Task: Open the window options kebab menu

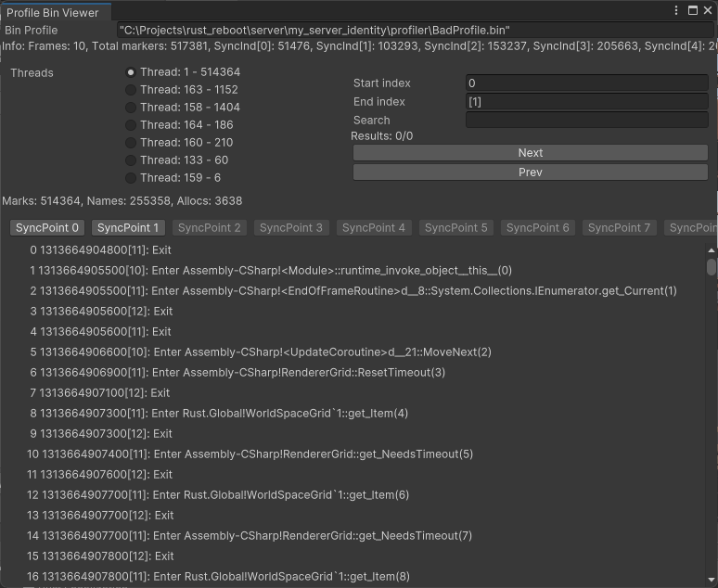Action: click(676, 10)
